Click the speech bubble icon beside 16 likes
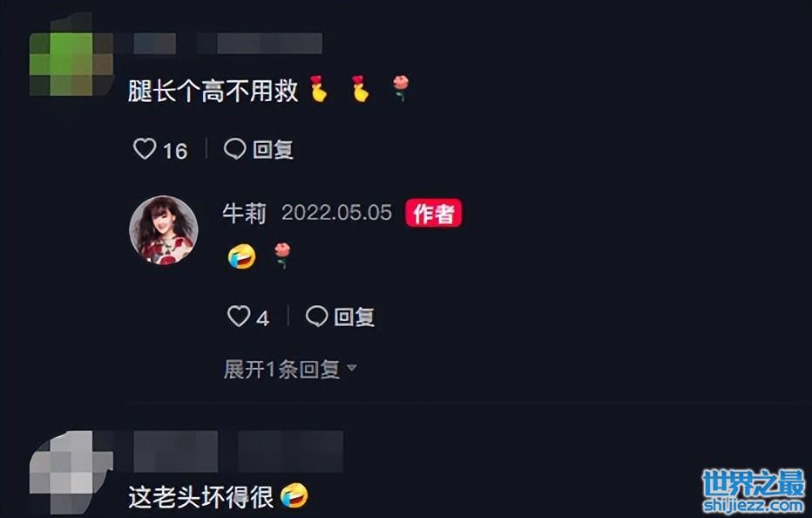The height and width of the screenshot is (518, 812). [234, 149]
